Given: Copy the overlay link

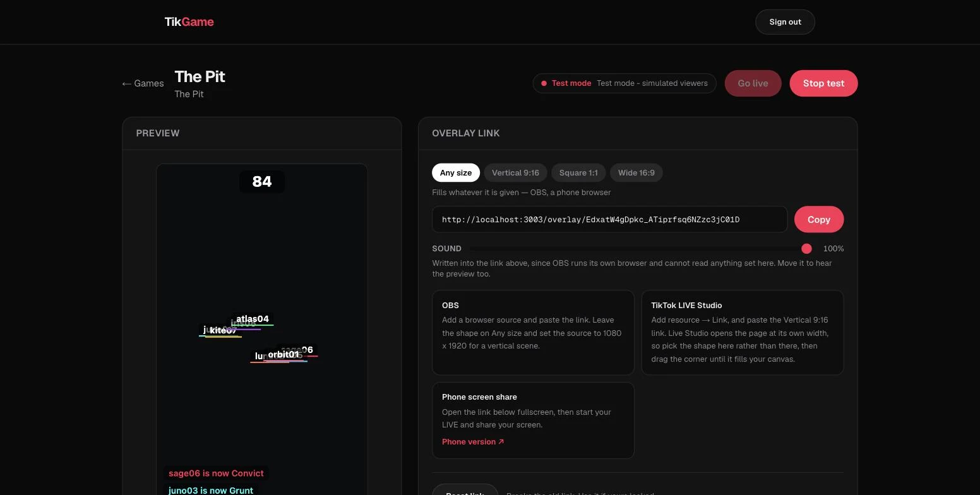Looking at the screenshot, I should (819, 220).
